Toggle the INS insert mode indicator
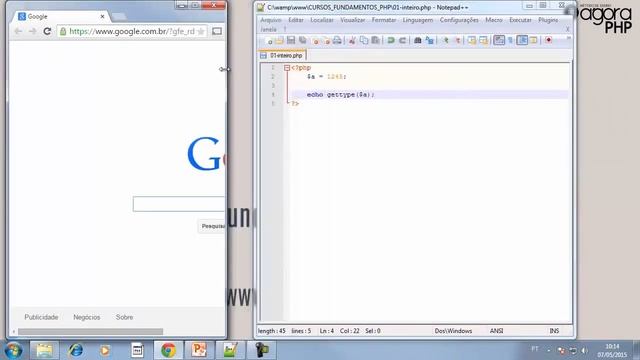Image resolution: width=640 pixels, height=360 pixels. 554,331
